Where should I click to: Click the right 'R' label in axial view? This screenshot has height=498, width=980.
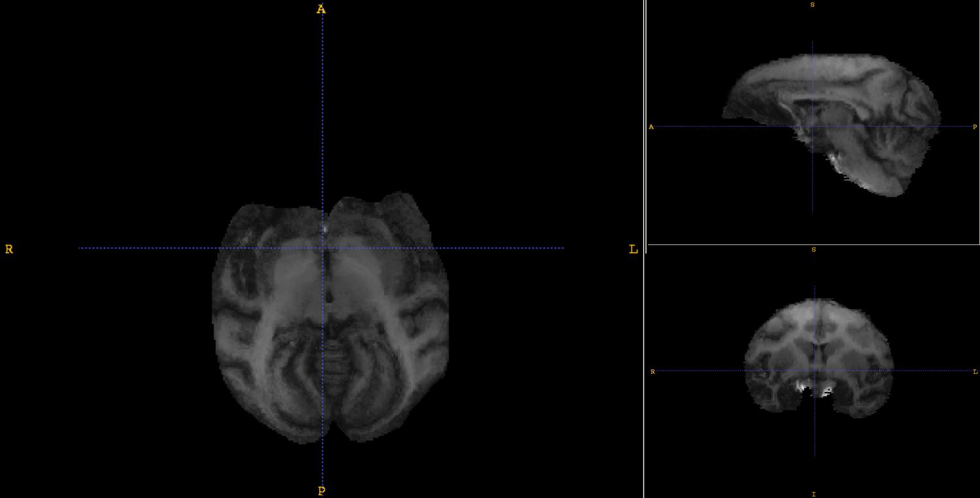coord(9,249)
